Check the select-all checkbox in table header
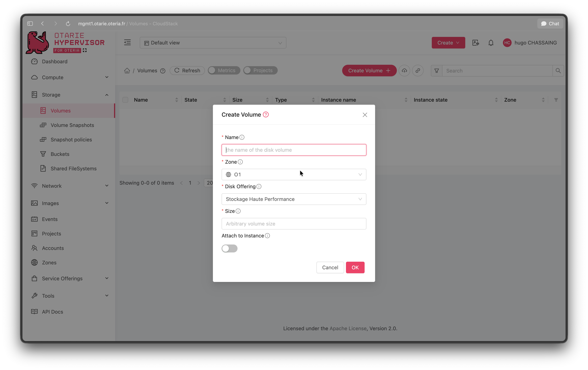The image size is (588, 370). [x=125, y=100]
